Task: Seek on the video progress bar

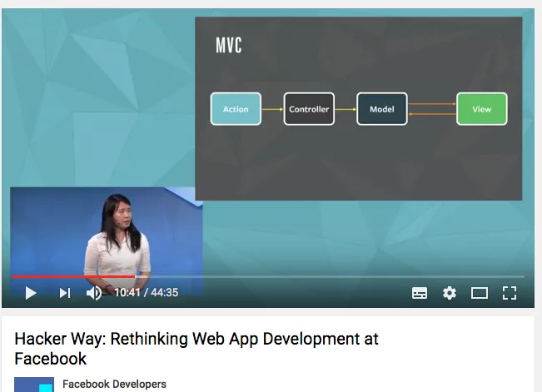Action: coord(268,276)
